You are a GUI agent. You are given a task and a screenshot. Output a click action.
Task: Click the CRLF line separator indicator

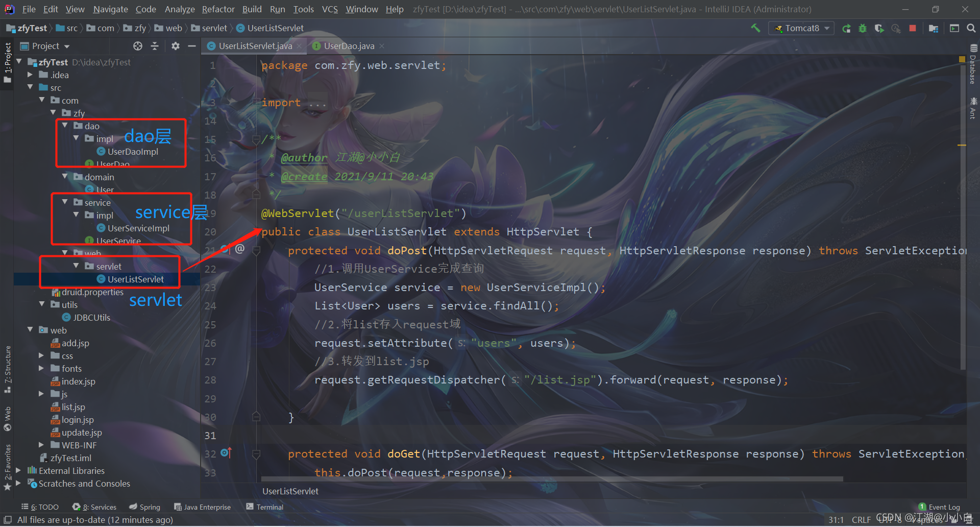pos(861,520)
